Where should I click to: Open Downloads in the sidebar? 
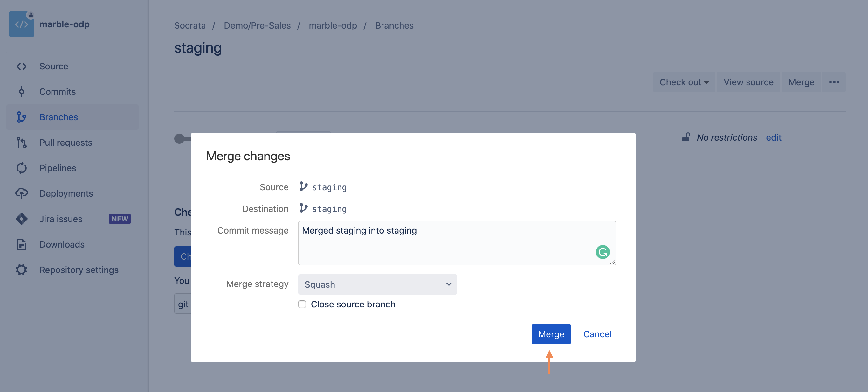[72, 244]
